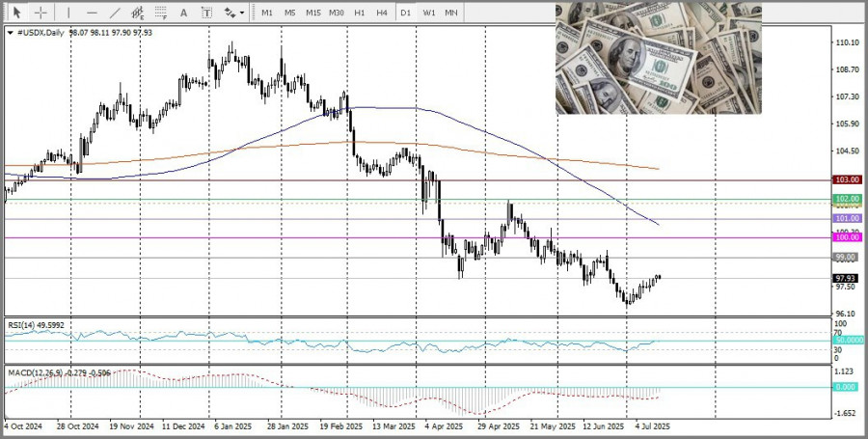868x439 pixels.
Task: Choose the trendline drawing tool
Action: (x=115, y=13)
